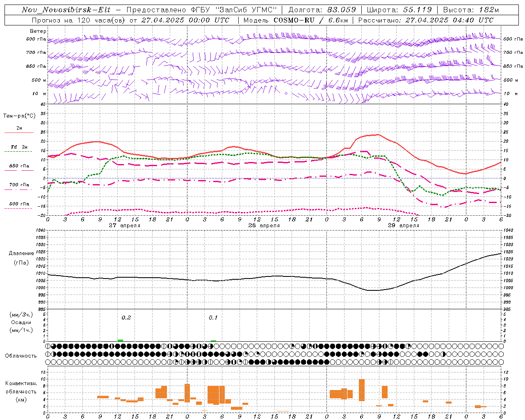
Task: Click the Долгота: 83.059 value
Action: tap(322, 10)
